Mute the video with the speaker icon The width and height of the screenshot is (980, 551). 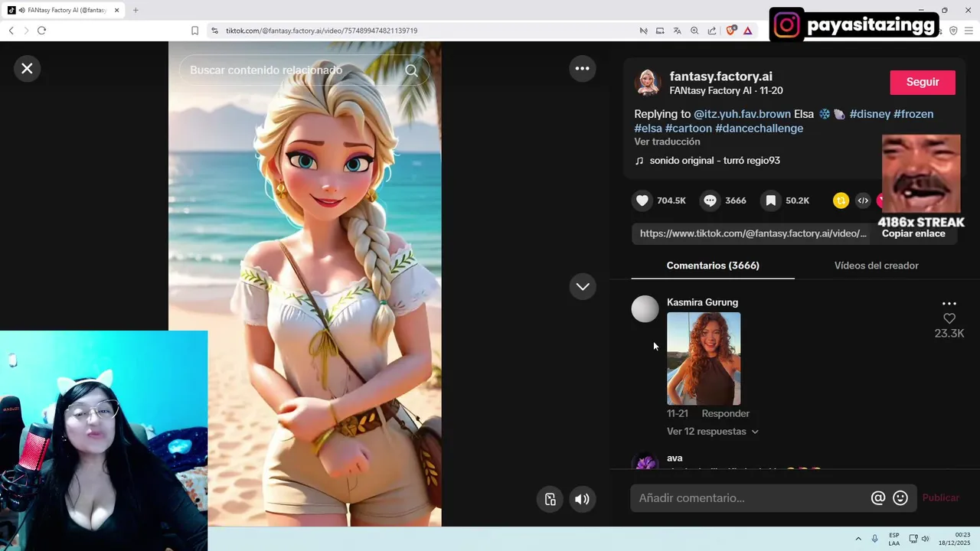click(x=583, y=499)
